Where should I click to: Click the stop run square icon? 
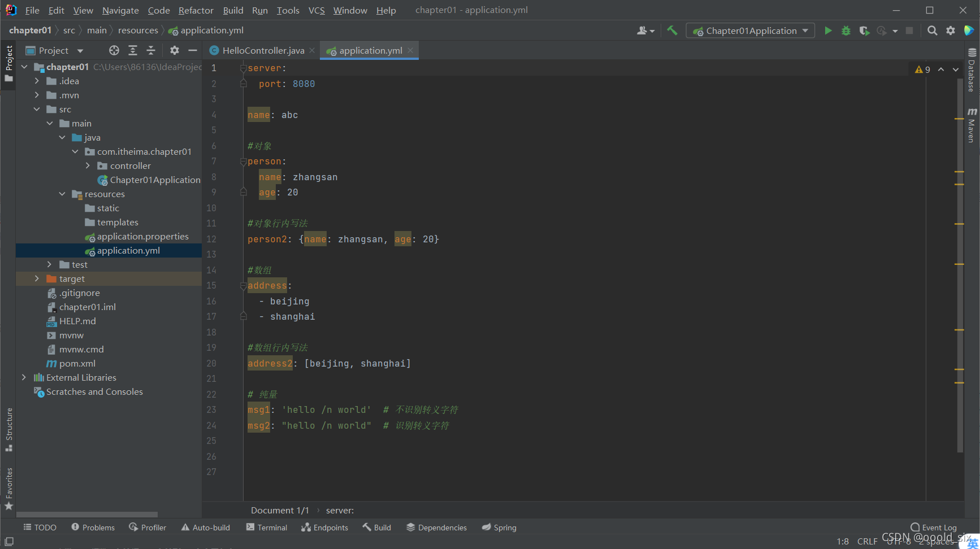click(x=909, y=30)
